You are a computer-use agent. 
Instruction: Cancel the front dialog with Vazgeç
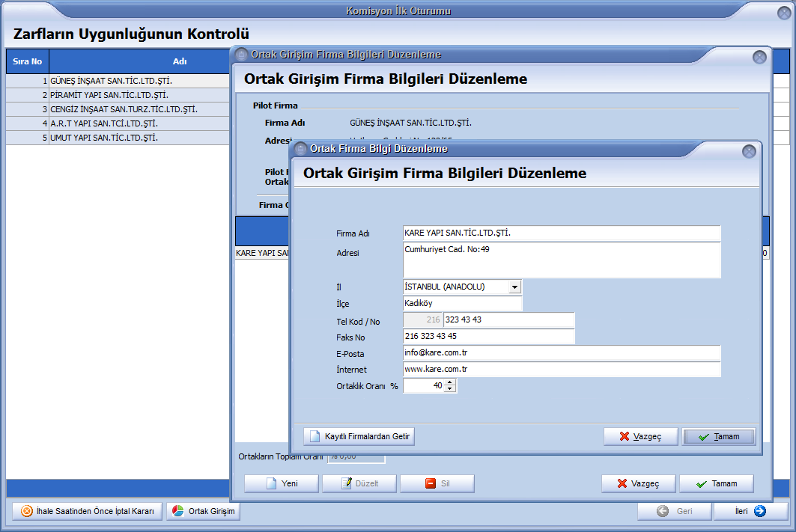(x=640, y=436)
